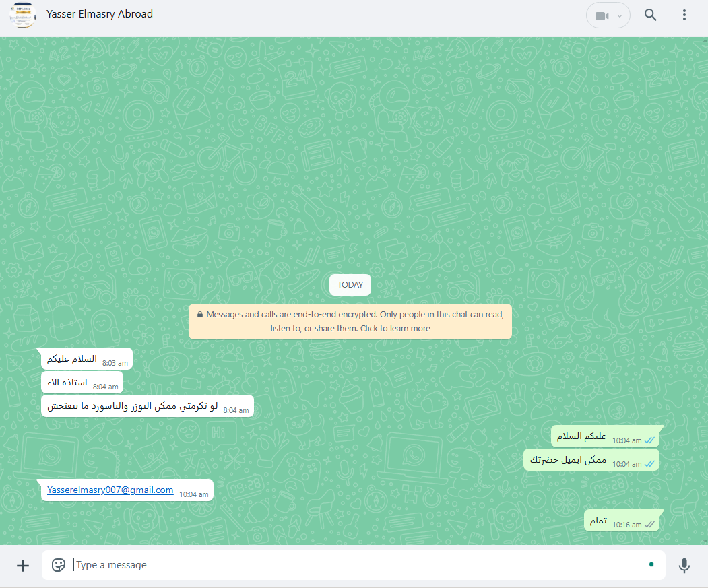Image resolution: width=708 pixels, height=588 pixels.
Task: Open the emoji and sticker picker
Action: coord(58,565)
